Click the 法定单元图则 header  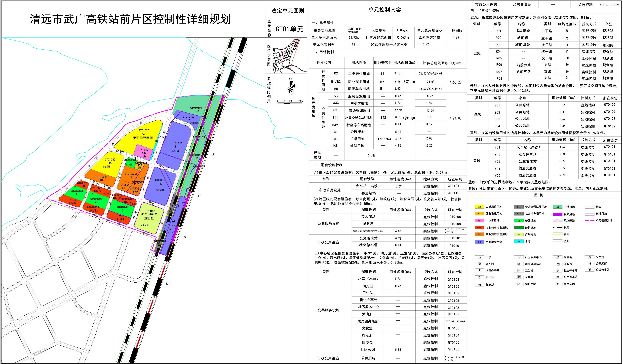(288, 11)
